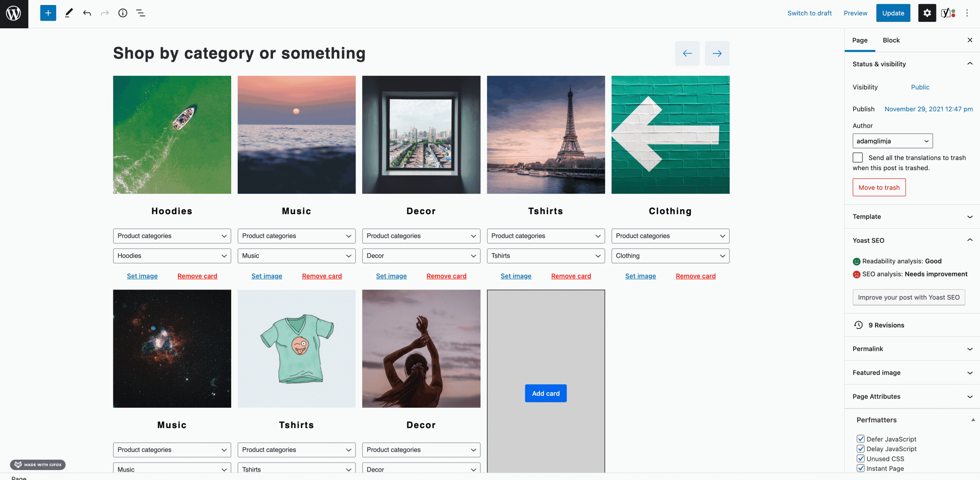Collapse the Yoast SEO panel

pos(912,241)
